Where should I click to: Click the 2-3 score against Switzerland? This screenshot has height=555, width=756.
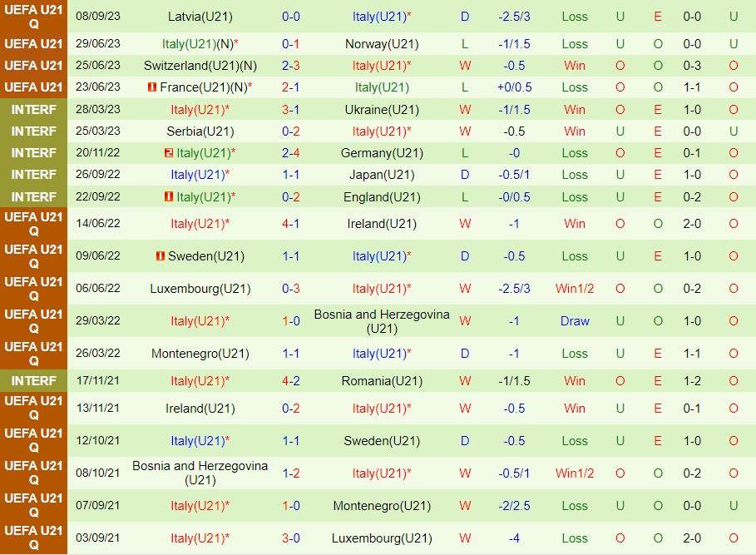click(291, 66)
